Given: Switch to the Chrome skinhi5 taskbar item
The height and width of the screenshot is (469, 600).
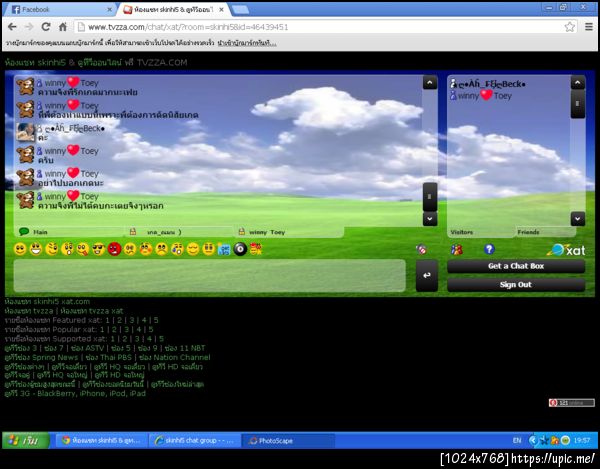Looking at the screenshot, I should [x=102, y=440].
